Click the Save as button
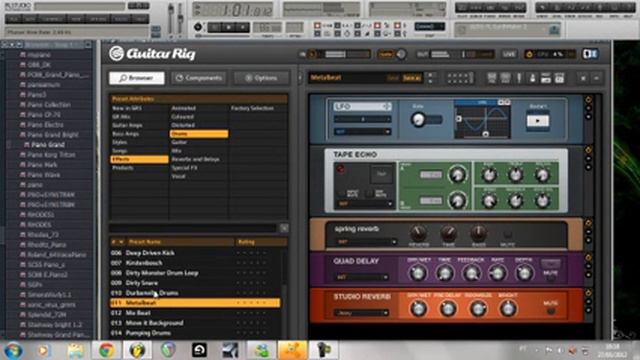Screen dimensions: 640x360 [x=411, y=78]
